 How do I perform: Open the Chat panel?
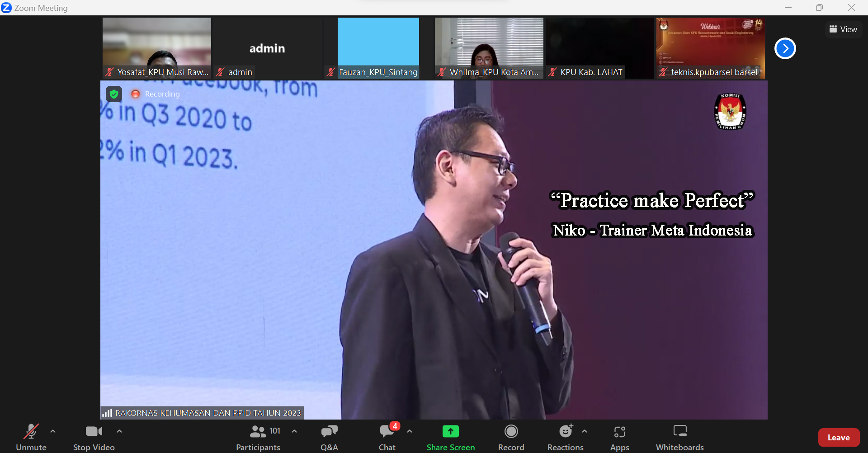point(387,437)
